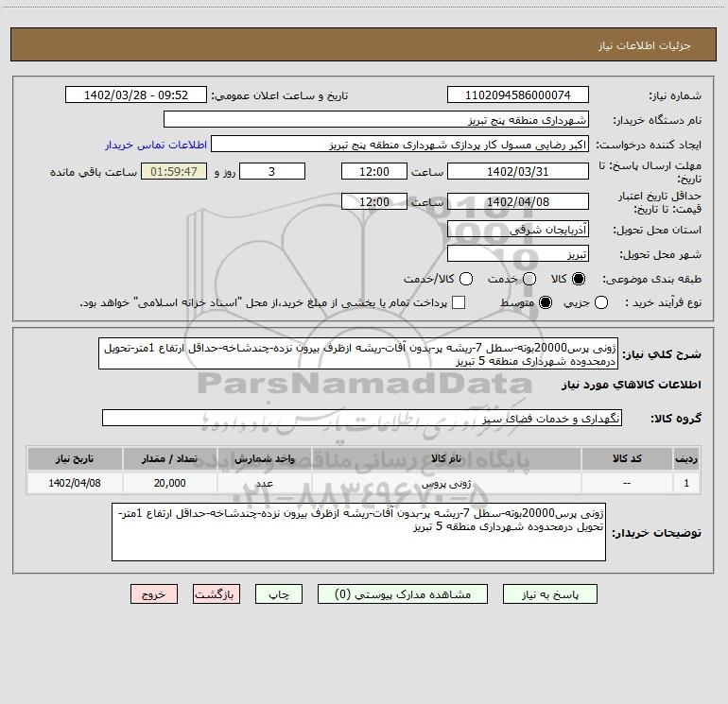Click the اطلاعات کالاهای مورد نیاز heading
The image size is (728, 704).
pos(632,385)
